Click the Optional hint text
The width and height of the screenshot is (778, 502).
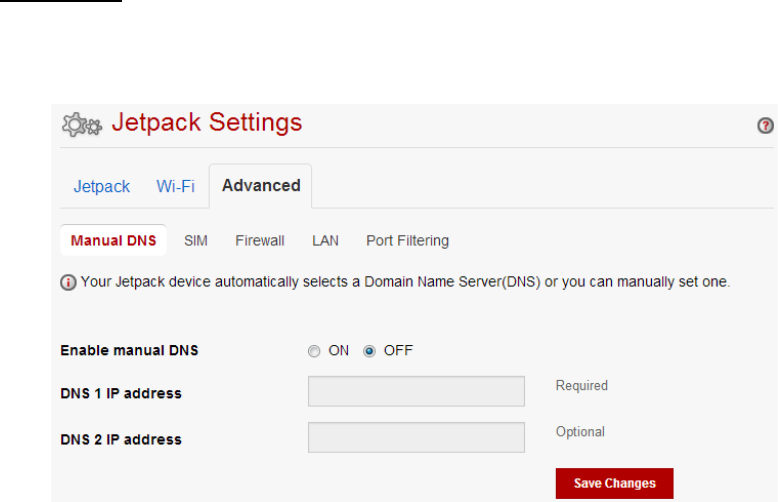(x=580, y=432)
